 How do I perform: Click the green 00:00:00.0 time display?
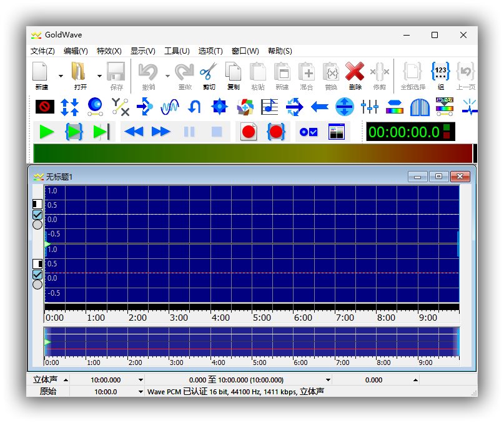coord(410,132)
